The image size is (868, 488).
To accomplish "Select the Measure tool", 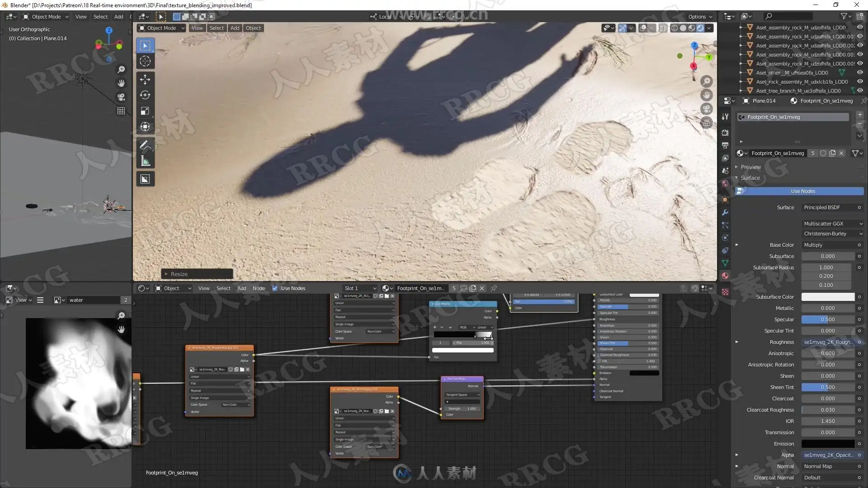I will [x=145, y=161].
